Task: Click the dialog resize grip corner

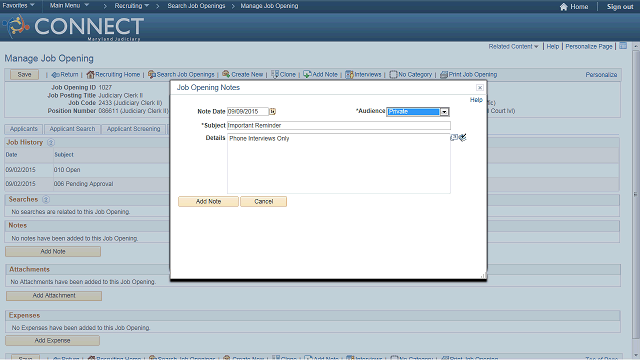Action: coord(483,276)
